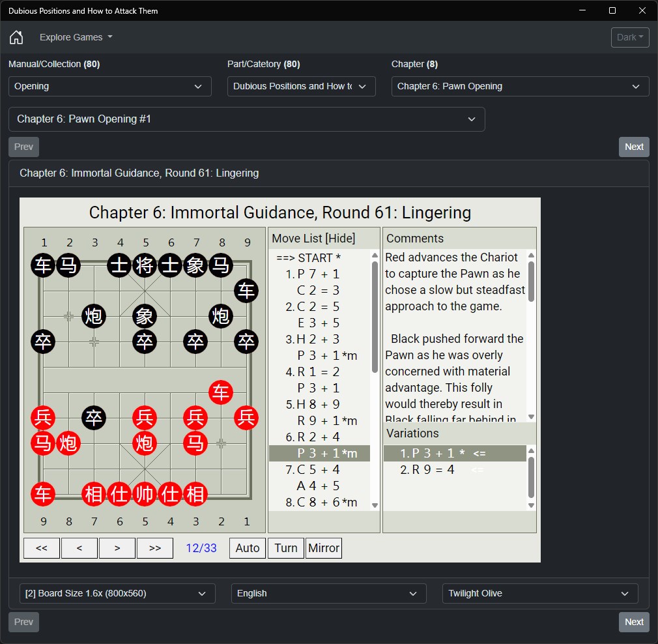Click the top Prev button
This screenshot has width=658, height=644.
tap(23, 147)
